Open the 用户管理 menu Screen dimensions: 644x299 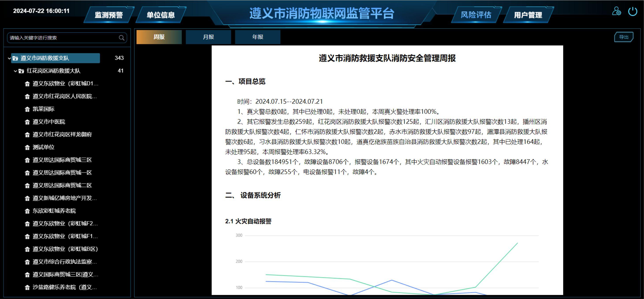point(528,15)
